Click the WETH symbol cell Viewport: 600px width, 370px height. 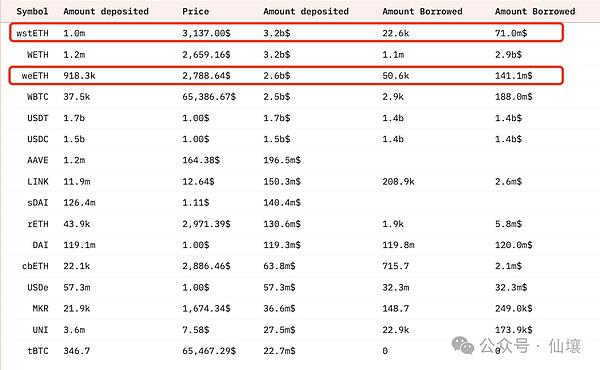[x=38, y=54]
